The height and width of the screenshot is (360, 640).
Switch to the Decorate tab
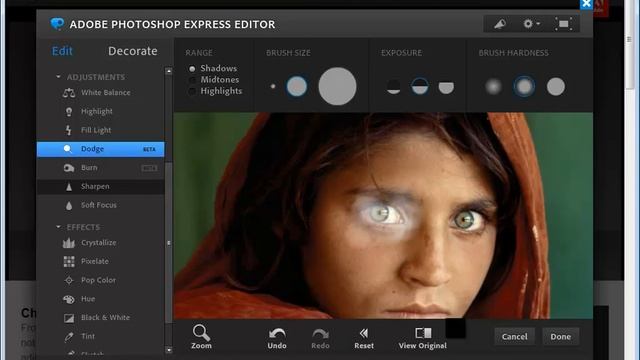(x=133, y=51)
